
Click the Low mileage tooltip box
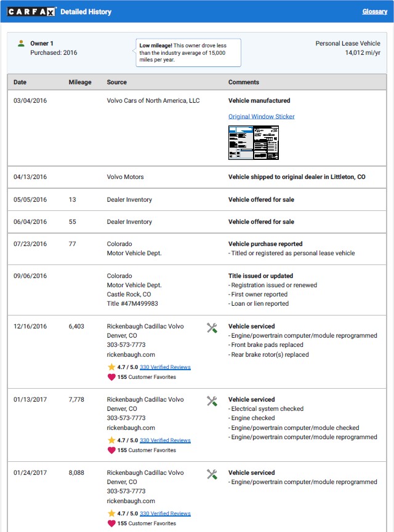pyautogui.click(x=188, y=53)
